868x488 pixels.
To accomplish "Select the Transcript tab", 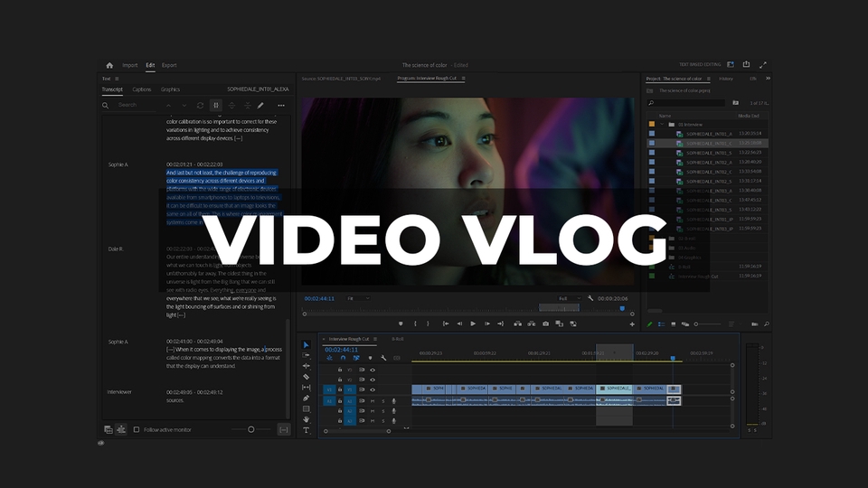I will tap(112, 89).
